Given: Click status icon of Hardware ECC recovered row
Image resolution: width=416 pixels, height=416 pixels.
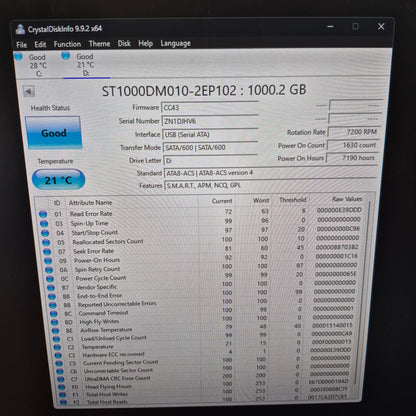Looking at the screenshot, I should coord(58,355).
